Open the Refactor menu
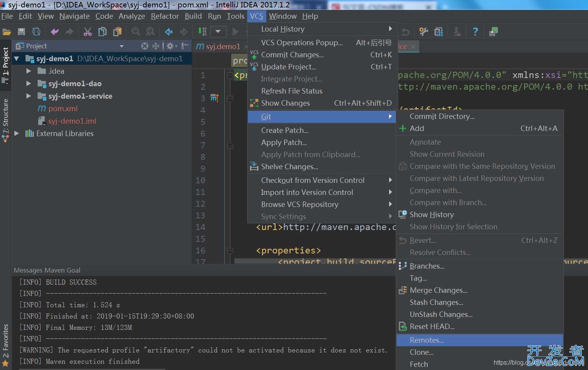Viewport: 588px width, 370px height. 165,16
